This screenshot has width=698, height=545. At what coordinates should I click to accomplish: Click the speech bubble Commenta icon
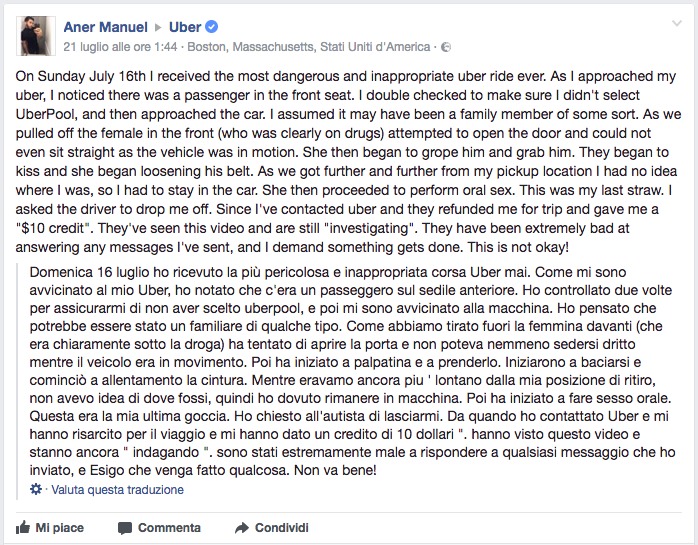[125, 528]
